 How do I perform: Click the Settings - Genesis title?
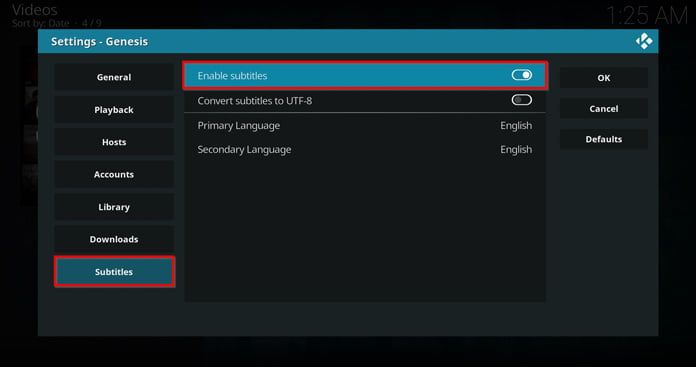point(99,41)
